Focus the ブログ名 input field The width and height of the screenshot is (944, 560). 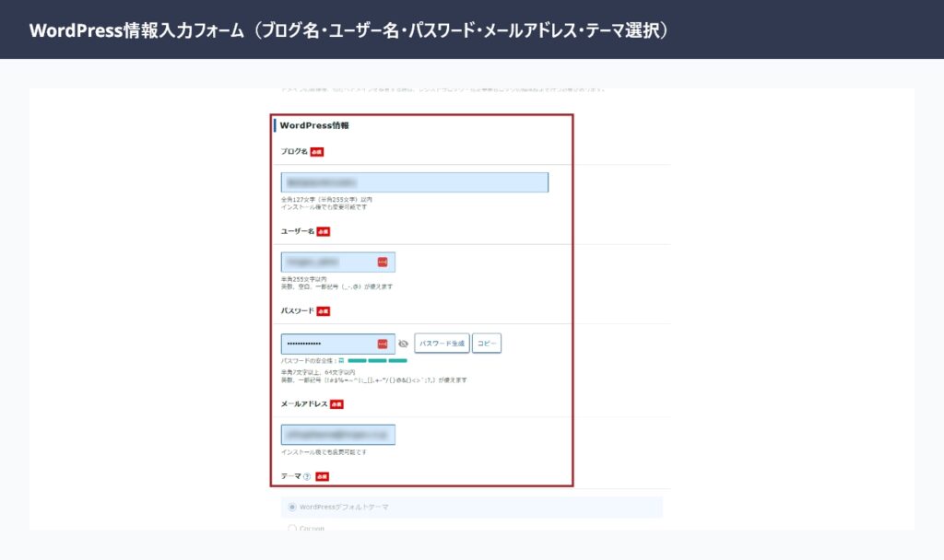point(415,182)
